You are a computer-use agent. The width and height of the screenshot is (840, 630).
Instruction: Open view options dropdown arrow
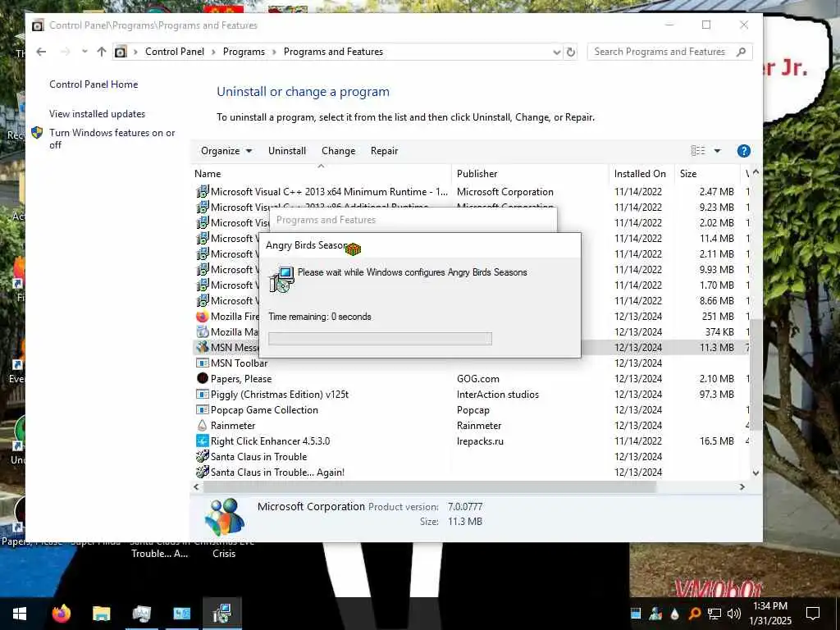[x=717, y=151]
